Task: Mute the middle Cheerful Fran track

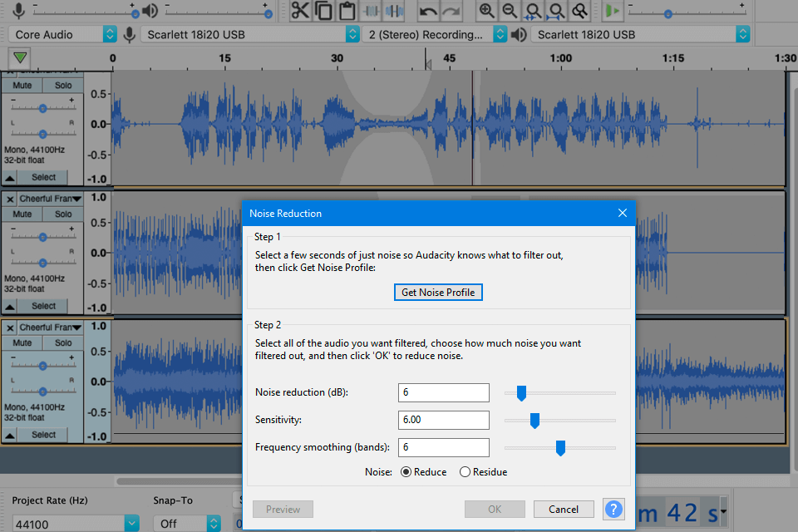Action: click(22, 214)
